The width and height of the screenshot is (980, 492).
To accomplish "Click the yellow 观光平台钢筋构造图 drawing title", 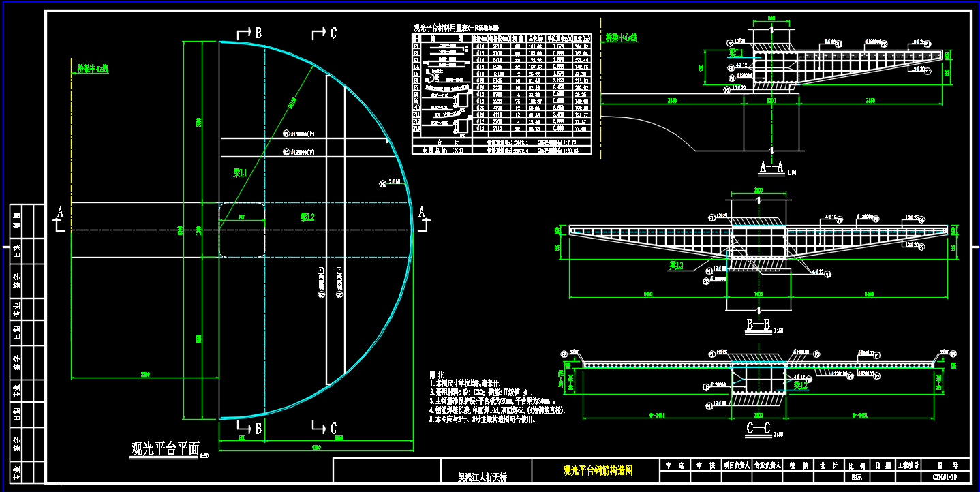I will [598, 470].
